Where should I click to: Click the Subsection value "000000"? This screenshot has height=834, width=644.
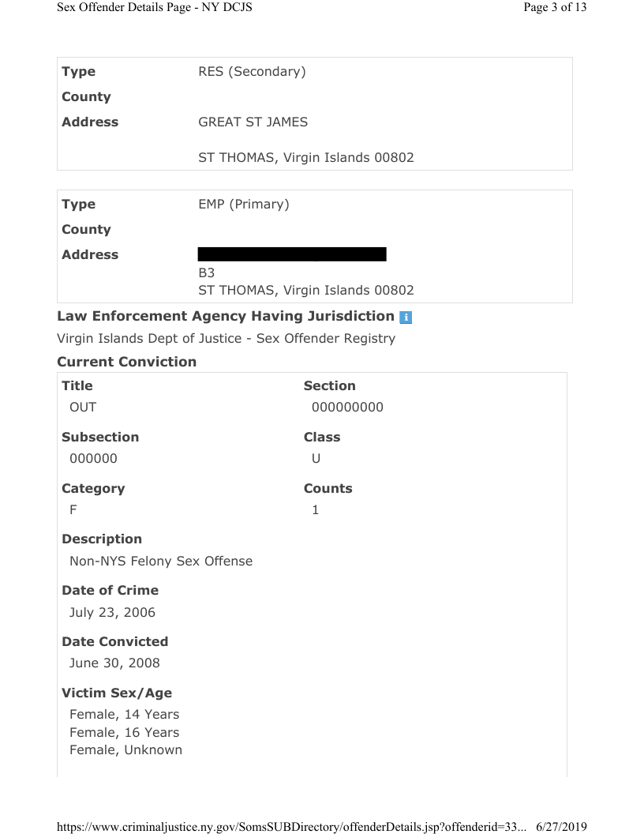pos(93,459)
